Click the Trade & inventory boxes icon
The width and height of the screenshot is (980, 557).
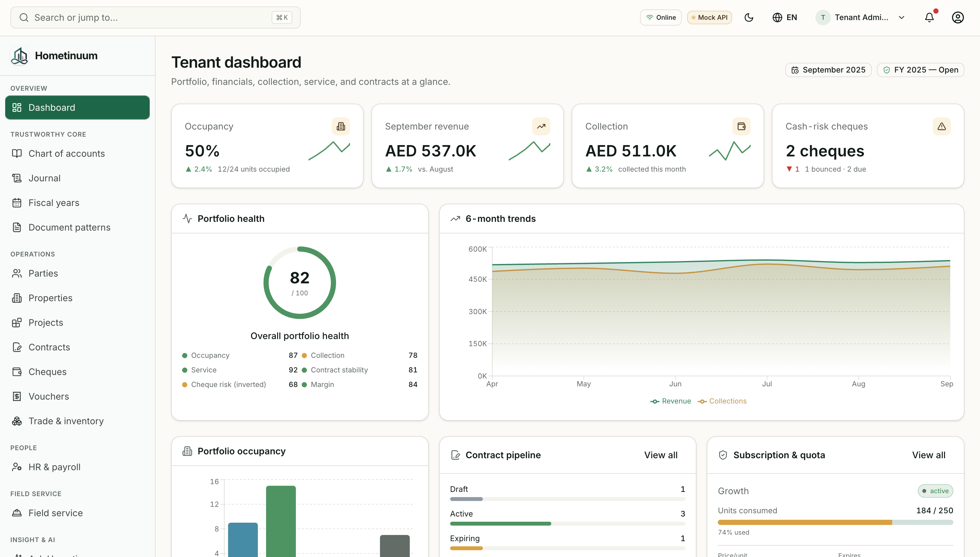[x=17, y=421]
